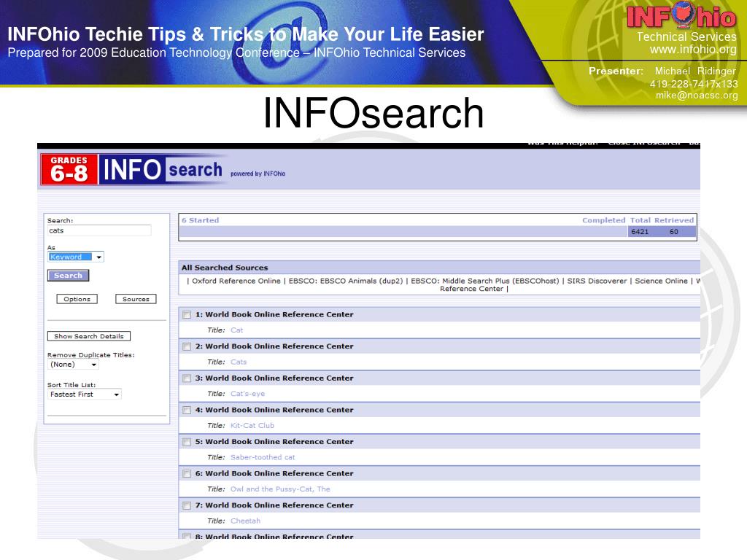747x560 pixels.
Task: Click the Search button
Action: [x=68, y=276]
